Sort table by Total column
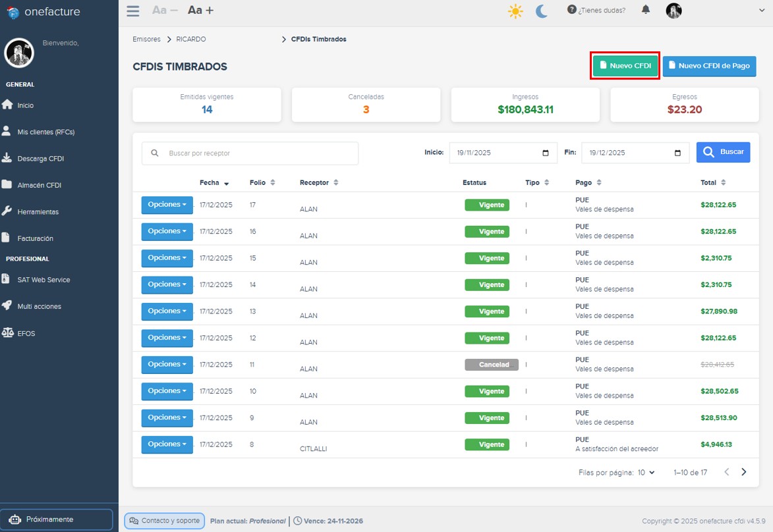 coord(712,182)
